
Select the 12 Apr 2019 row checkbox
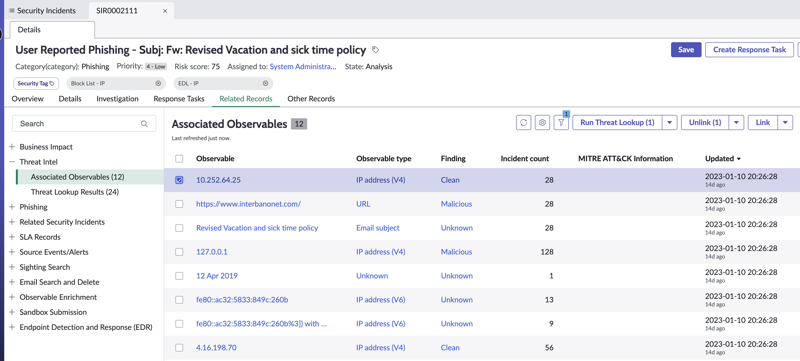pos(179,276)
